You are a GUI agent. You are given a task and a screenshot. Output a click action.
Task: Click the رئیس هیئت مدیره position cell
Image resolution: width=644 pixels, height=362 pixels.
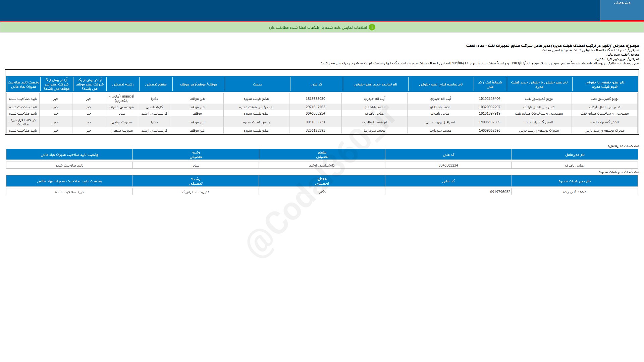256,122
